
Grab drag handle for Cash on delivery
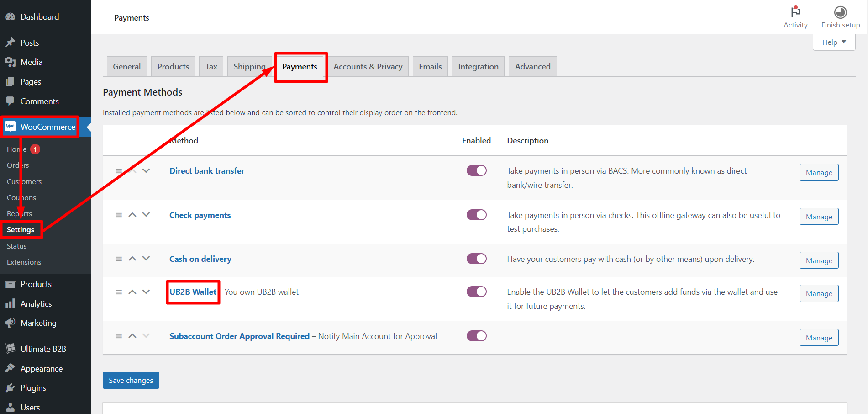(119, 259)
